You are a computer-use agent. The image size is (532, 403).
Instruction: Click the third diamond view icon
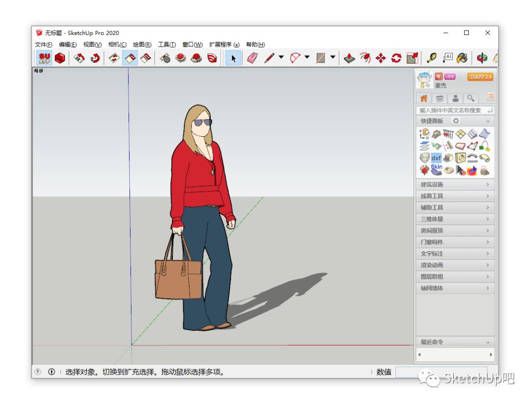point(145,58)
